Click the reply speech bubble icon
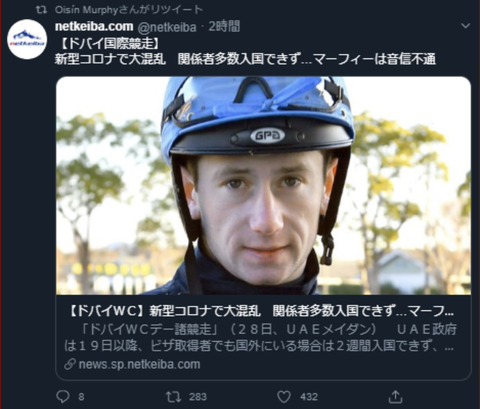Viewport: 480px width, 409px height. [63, 396]
